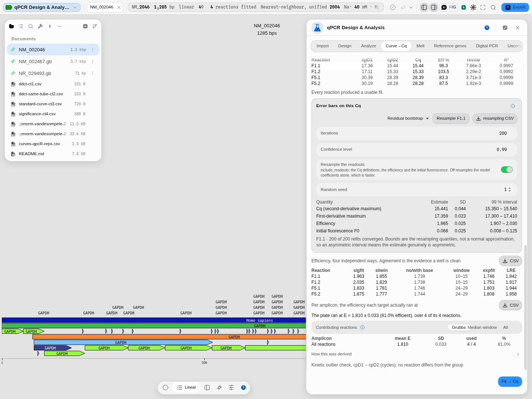Select Median window contributing reactions option
Image resolution: width=532 pixels, height=399 pixels.
(x=482, y=327)
